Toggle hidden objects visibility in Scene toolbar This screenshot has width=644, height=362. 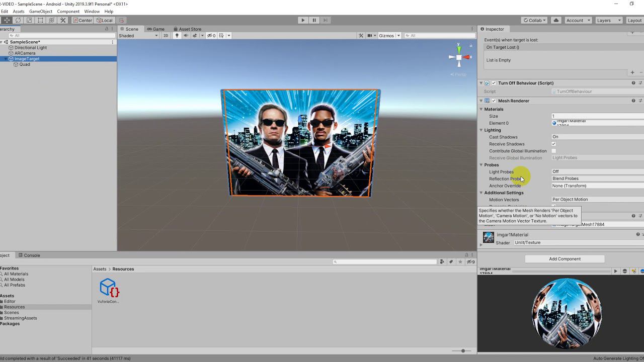[211, 36]
